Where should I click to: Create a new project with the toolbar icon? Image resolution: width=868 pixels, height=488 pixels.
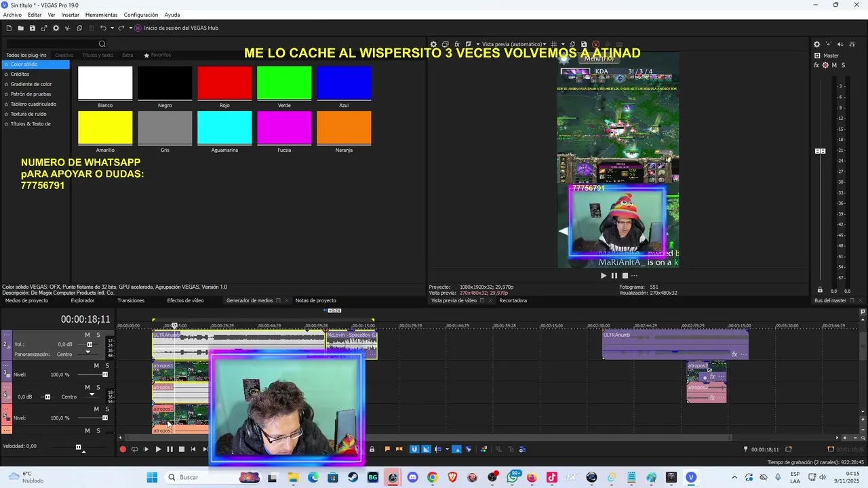tap(9, 28)
